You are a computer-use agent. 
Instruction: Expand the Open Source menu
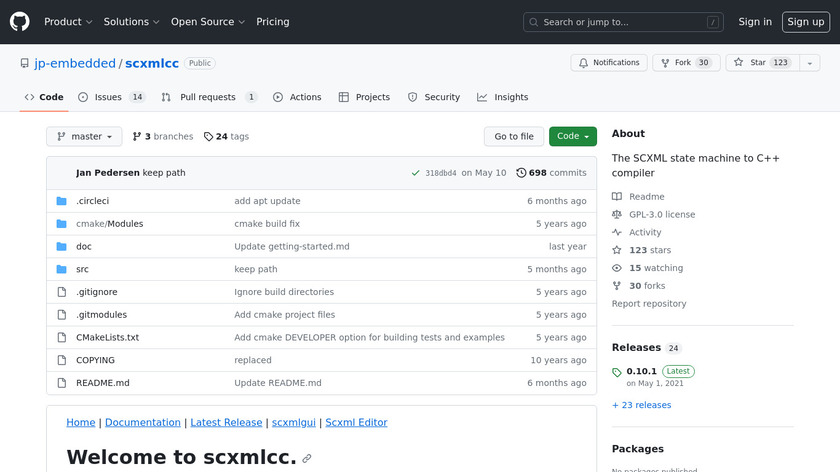tap(207, 22)
